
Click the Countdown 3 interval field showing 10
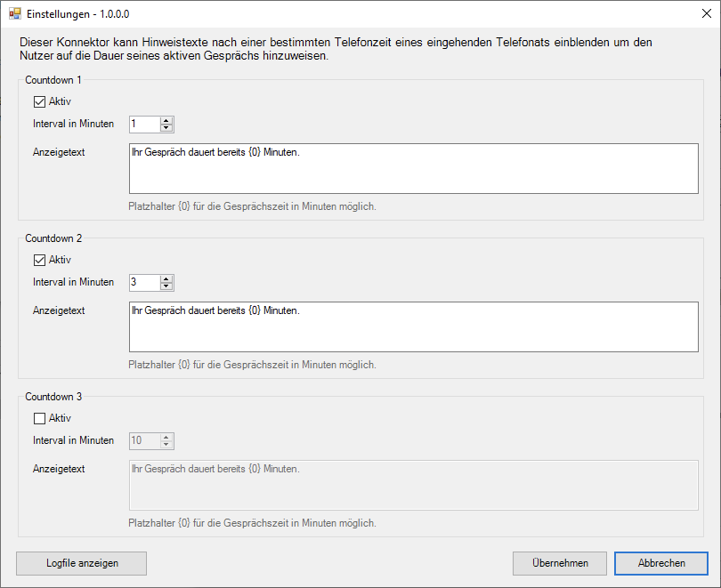coord(145,440)
